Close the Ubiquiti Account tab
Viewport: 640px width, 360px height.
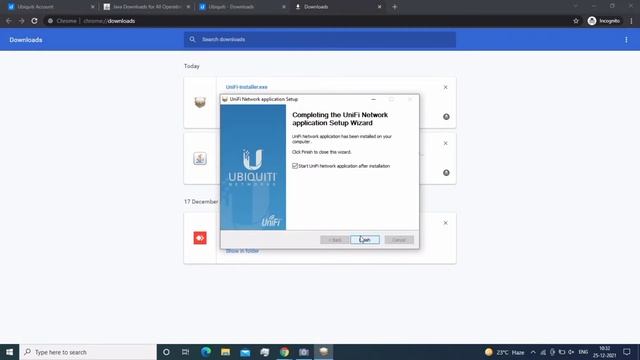coord(93,7)
